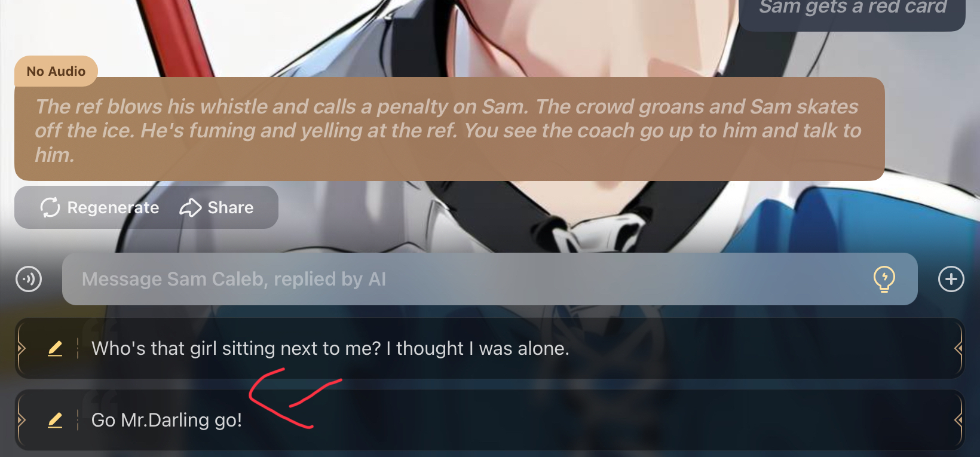Image resolution: width=980 pixels, height=457 pixels.
Task: Focus the 'Message Sam Caleb' input field
Action: 489,279
